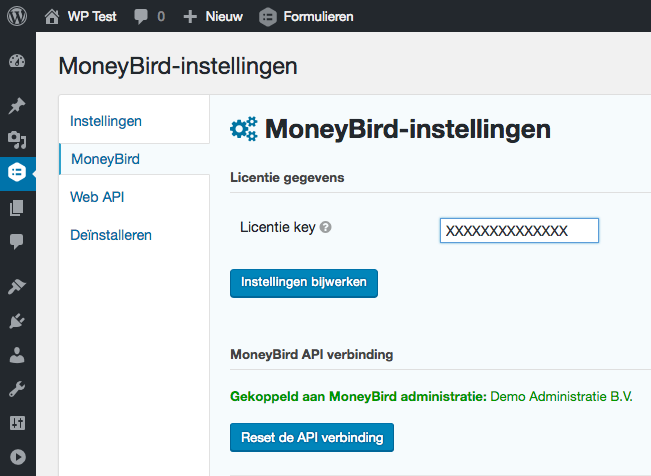Open Plugins from the sidebar

(17, 320)
